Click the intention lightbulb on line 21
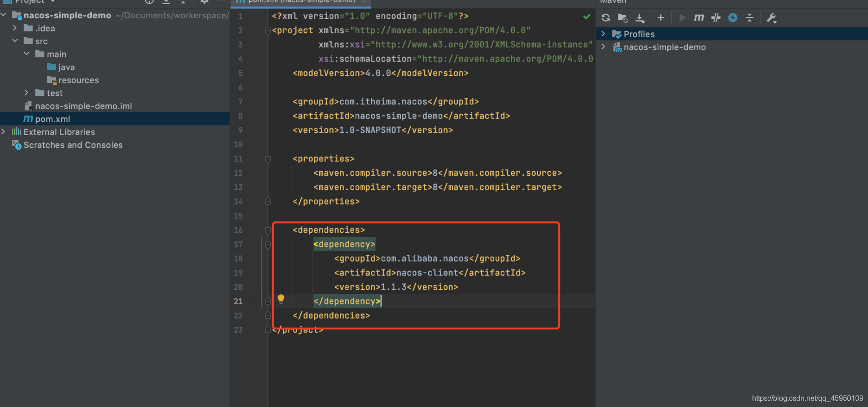The width and height of the screenshot is (868, 407). pos(281,299)
